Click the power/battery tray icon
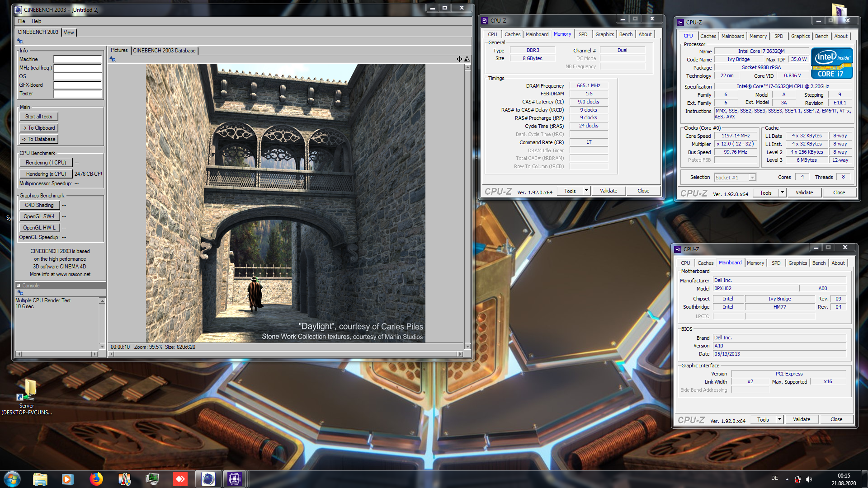Viewport: 868px width, 488px height. coord(798,479)
